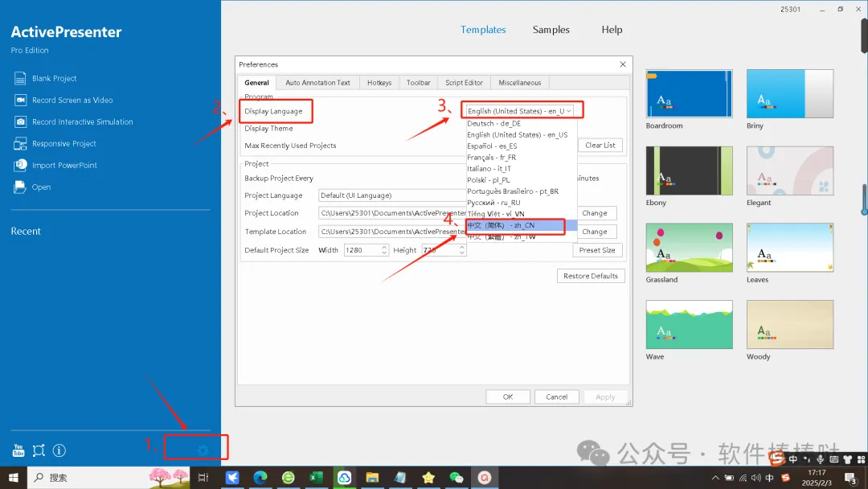Select the Boardroom template thumbnail

pyautogui.click(x=690, y=93)
